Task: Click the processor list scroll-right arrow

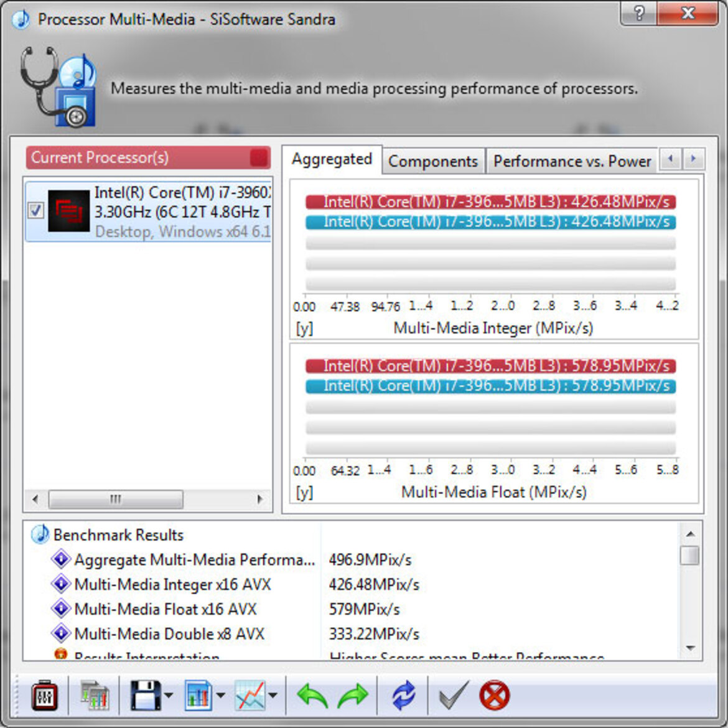Action: coord(260,499)
